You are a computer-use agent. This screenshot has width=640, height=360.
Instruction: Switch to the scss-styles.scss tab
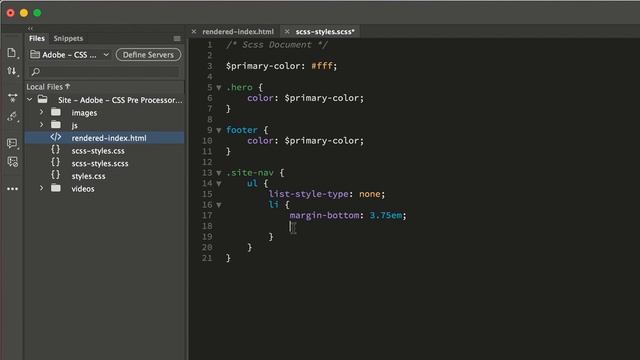325,31
